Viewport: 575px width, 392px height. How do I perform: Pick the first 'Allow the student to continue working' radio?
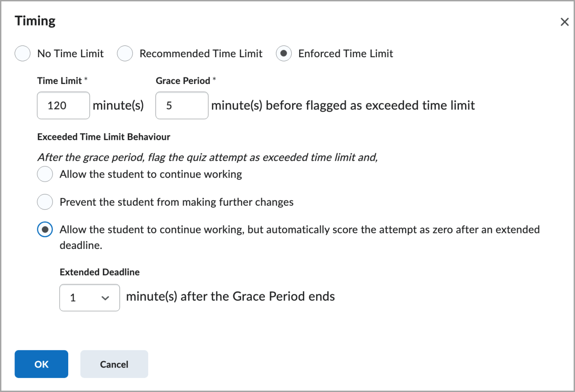[45, 174]
